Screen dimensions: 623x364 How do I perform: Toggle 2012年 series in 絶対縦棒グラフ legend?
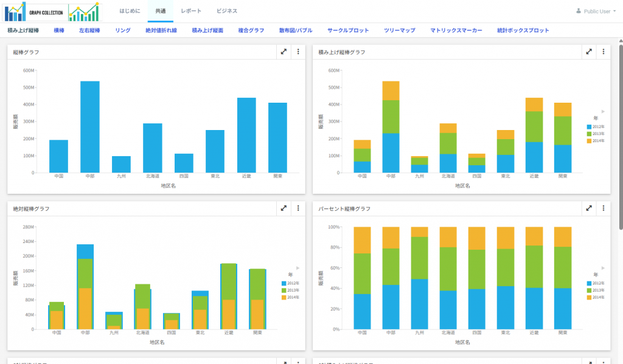(x=290, y=283)
